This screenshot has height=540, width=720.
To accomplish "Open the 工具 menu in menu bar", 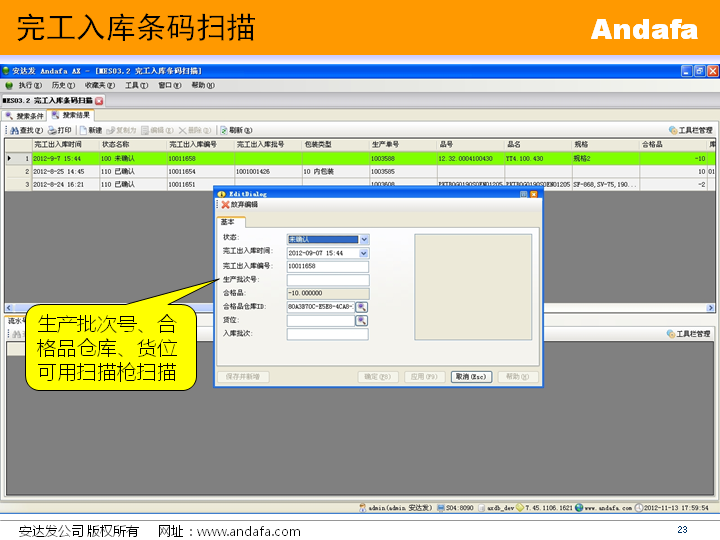I will (x=136, y=86).
